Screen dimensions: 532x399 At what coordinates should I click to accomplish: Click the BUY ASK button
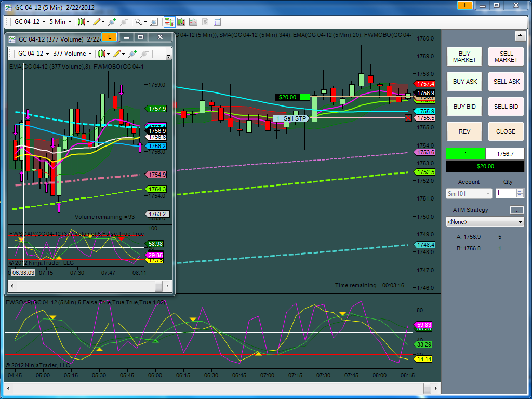(x=464, y=82)
